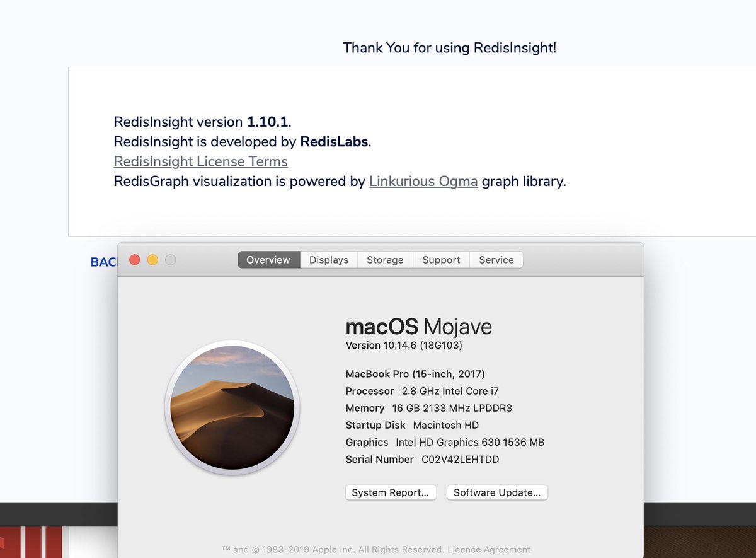This screenshot has width=756, height=558.
Task: Click the red artwork thumbnail bottom left
Action: click(x=31, y=542)
